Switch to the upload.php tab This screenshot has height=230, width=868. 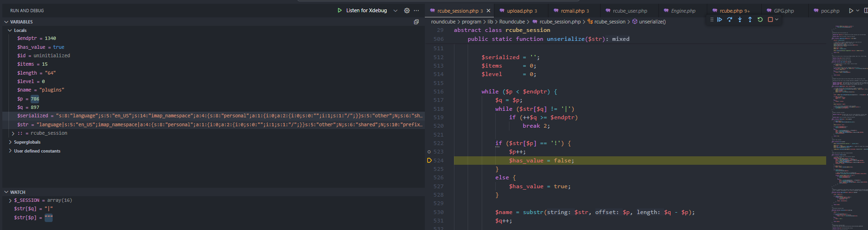click(x=519, y=11)
